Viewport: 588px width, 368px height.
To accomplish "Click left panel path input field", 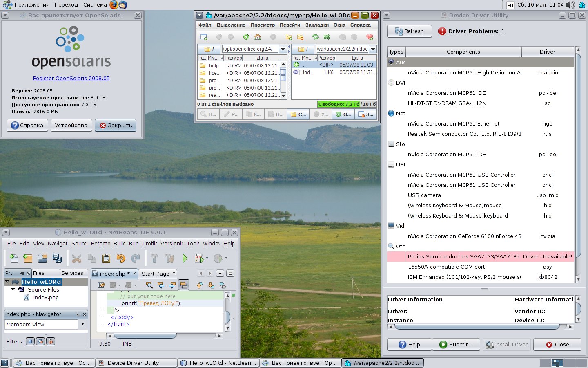I will point(250,49).
